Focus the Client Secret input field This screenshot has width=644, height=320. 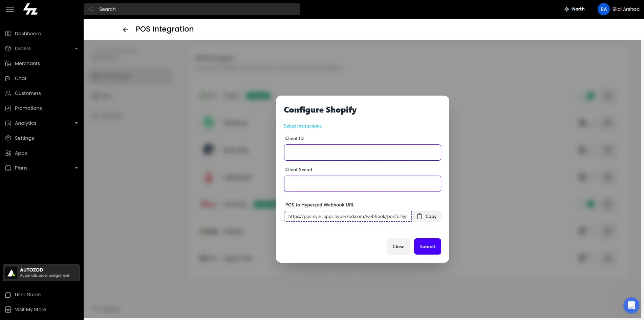point(363,184)
